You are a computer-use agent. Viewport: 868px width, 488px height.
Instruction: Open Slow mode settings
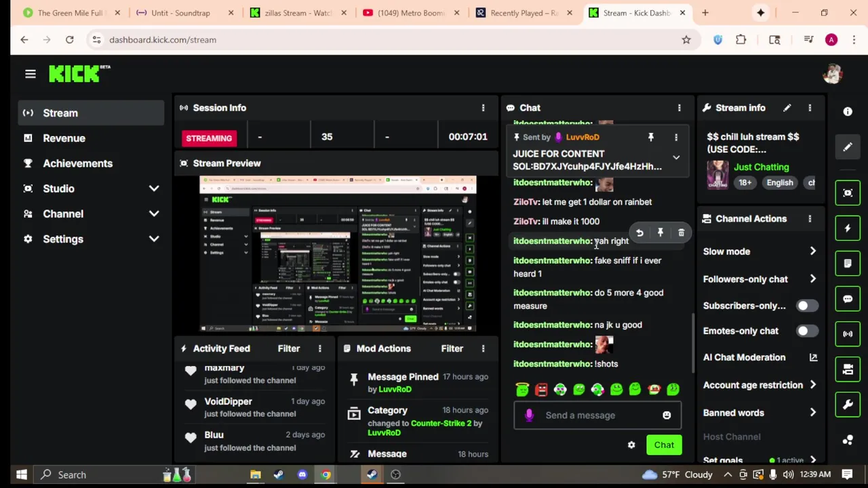point(759,251)
